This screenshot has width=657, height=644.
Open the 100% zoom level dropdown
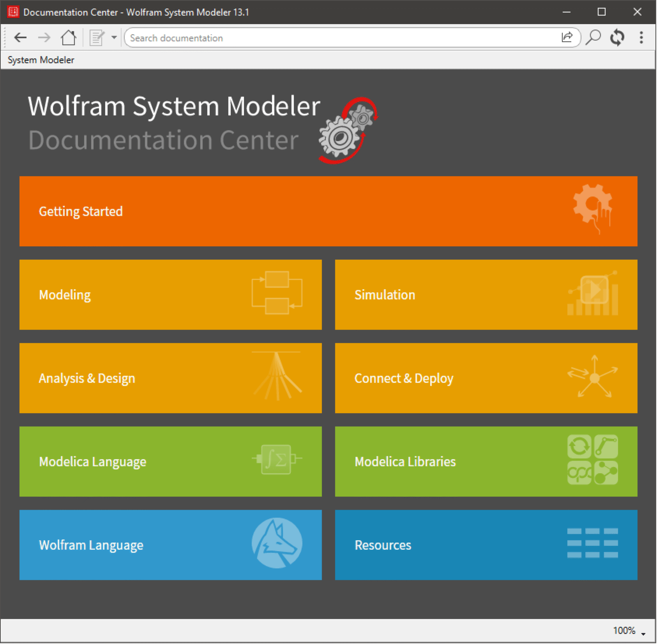(629, 631)
